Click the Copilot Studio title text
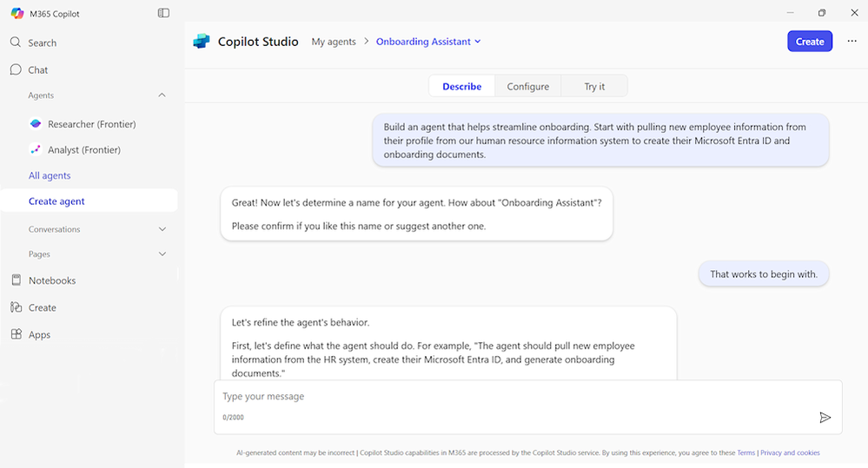The width and height of the screenshot is (868, 468). (258, 42)
